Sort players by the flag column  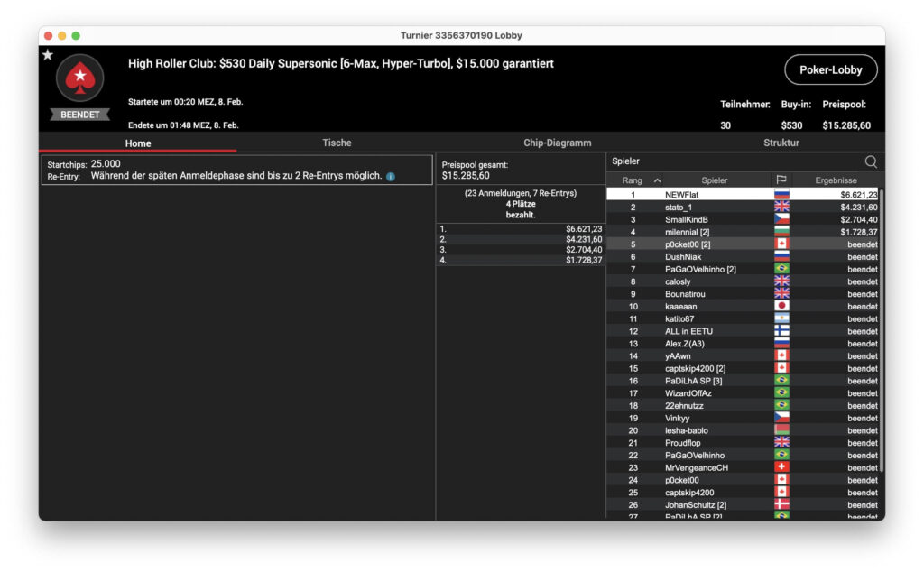tap(781, 180)
